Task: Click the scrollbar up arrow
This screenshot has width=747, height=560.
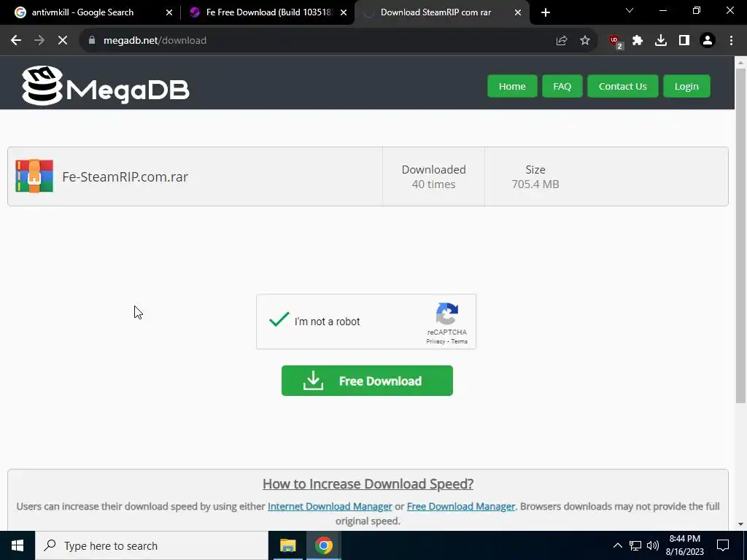Action: coord(740,63)
